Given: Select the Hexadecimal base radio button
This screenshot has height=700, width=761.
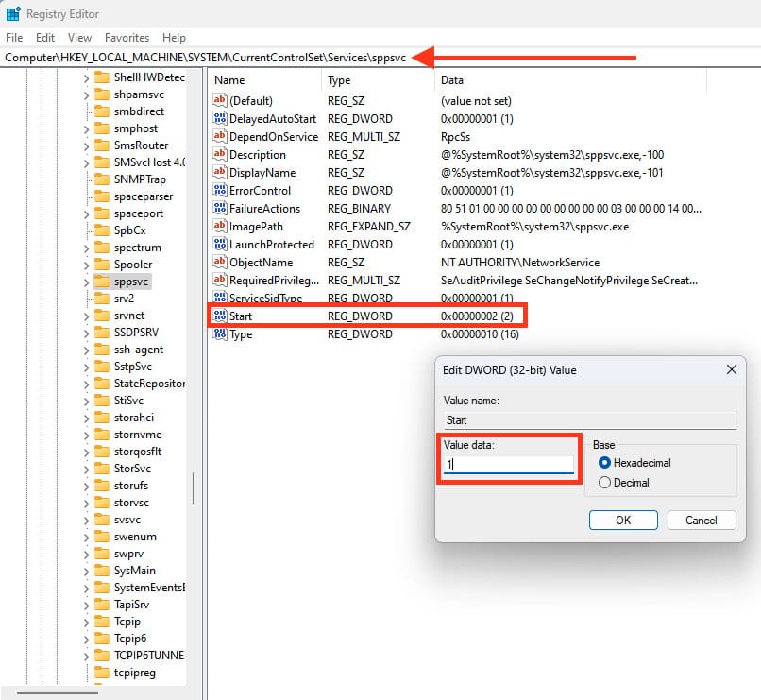Looking at the screenshot, I should 605,463.
